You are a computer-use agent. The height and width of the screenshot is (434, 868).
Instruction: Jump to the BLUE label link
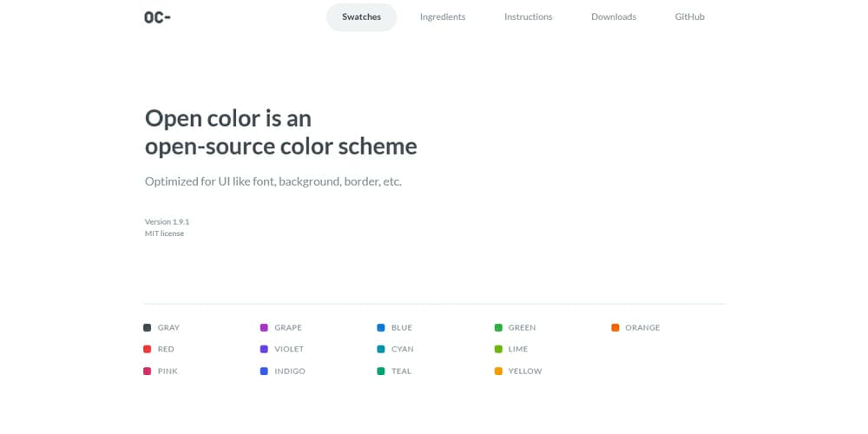pyautogui.click(x=402, y=328)
